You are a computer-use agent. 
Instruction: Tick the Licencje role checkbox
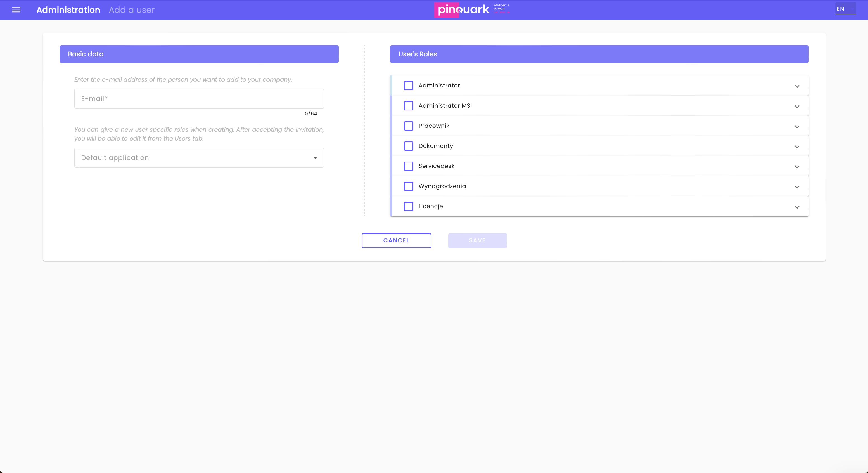(x=408, y=206)
